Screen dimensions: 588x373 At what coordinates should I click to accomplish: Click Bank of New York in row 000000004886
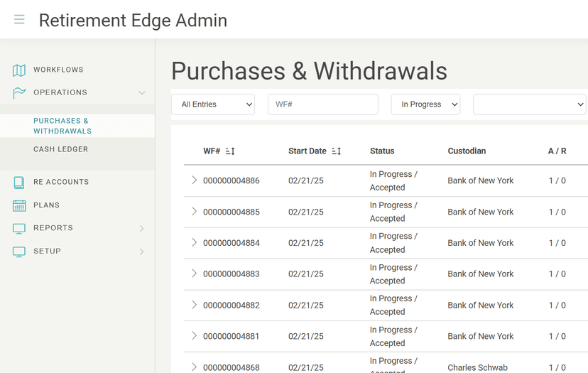(481, 180)
